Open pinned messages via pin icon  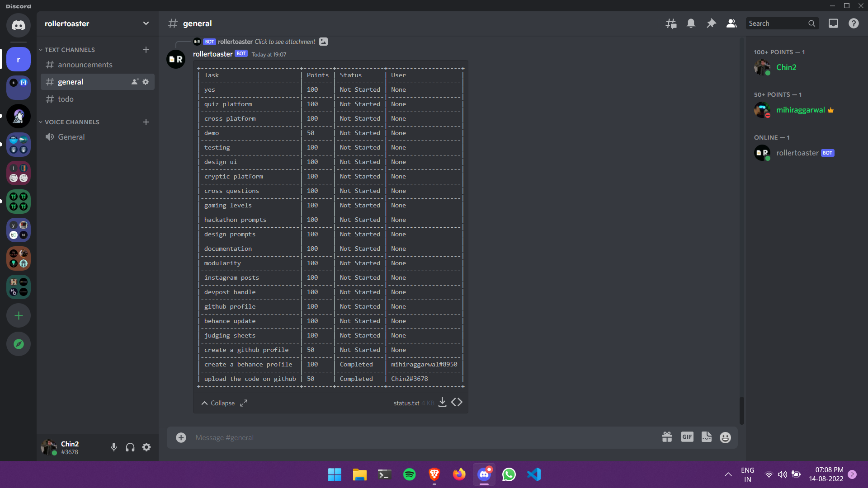click(711, 23)
